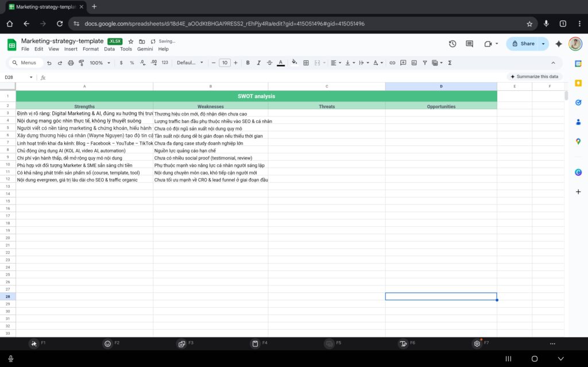Open the Share options dropdown arrow
This screenshot has width=588, height=367.
tap(543, 44)
